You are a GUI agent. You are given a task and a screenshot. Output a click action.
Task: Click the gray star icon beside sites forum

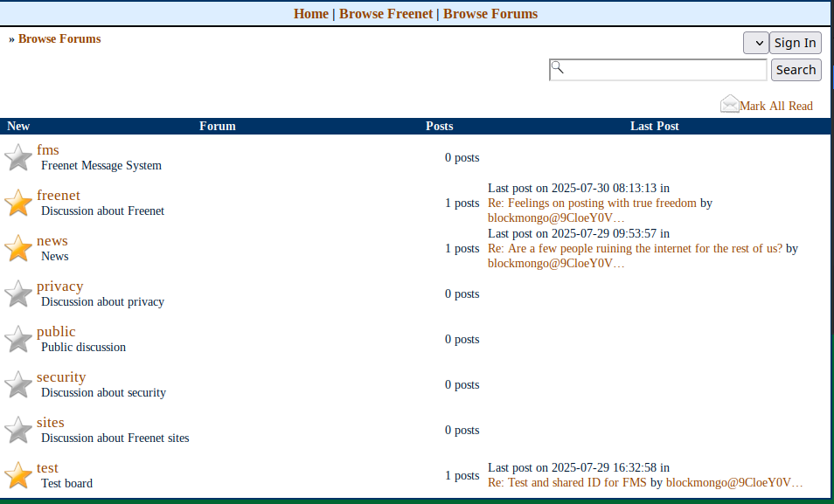pos(18,430)
